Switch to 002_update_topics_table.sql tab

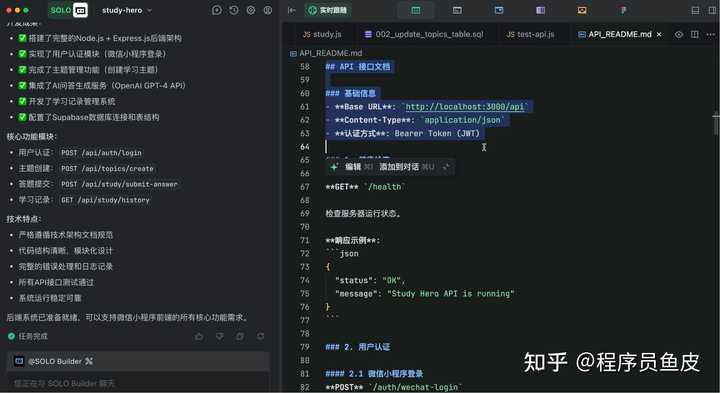[x=424, y=34]
